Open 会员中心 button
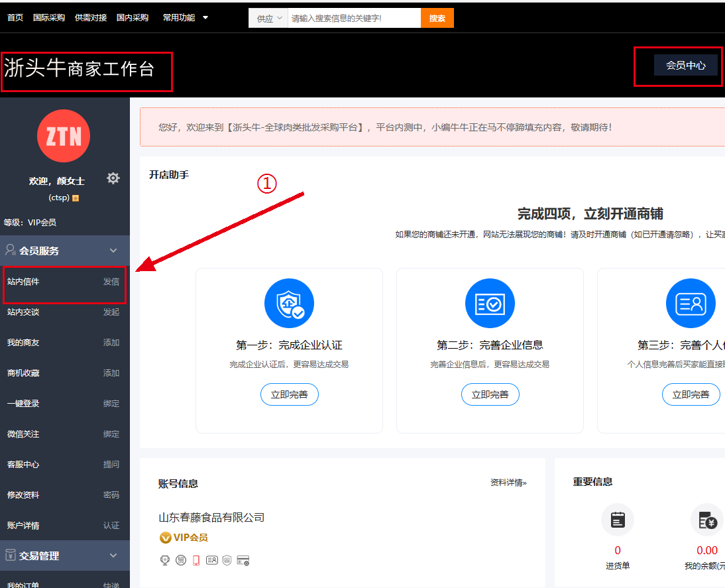 [685, 66]
